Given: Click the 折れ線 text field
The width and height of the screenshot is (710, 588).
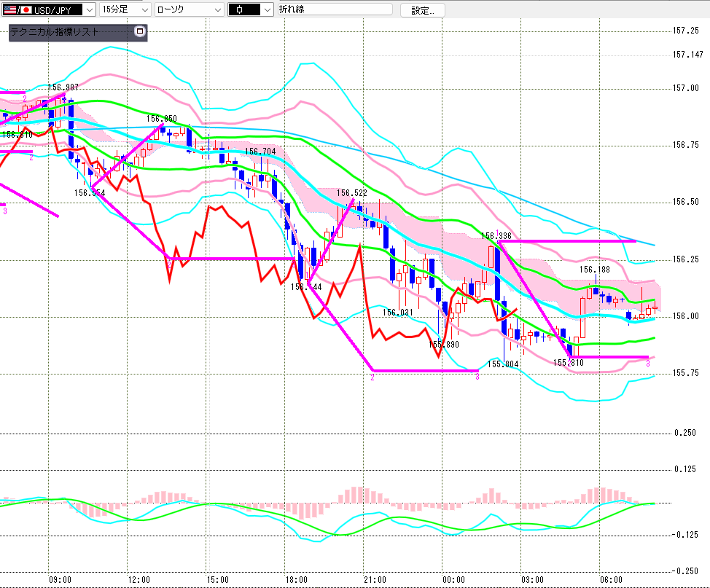Looking at the screenshot, I should (x=335, y=9).
